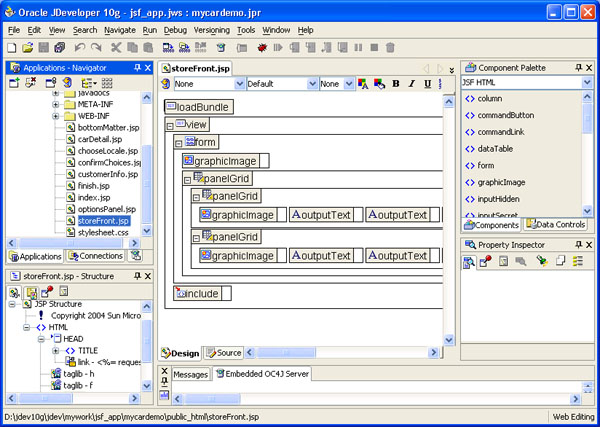Image resolution: width=600 pixels, height=427 pixels.
Task: Close the Component Palette panel
Action: pyautogui.click(x=589, y=68)
